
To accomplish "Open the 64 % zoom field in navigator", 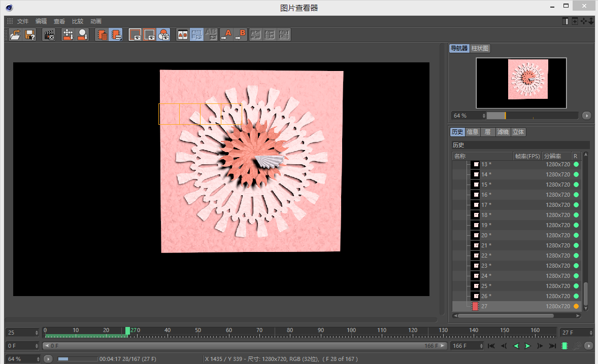I will pyautogui.click(x=467, y=116).
